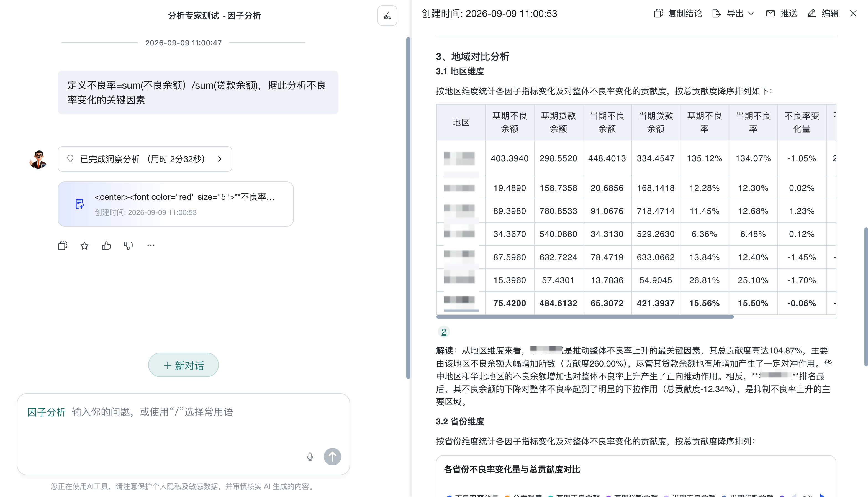Give a thumbs down to the response
This screenshot has height=497, width=868.
[128, 245]
